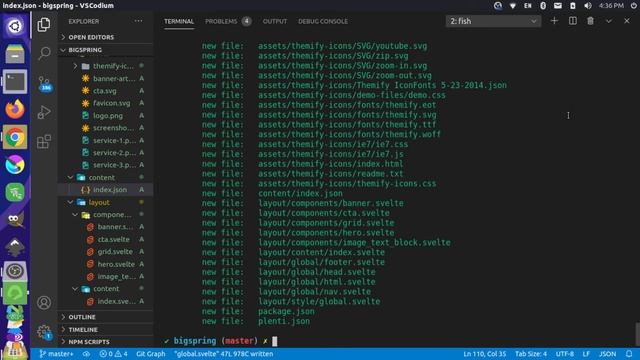The image size is (640, 360).
Task: Expand the OPEN EDITORS section
Action: tap(106, 37)
